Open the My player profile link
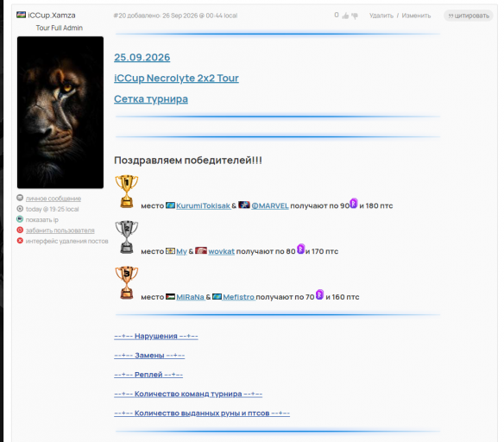Screen dimensions: 504x442 tap(181, 251)
